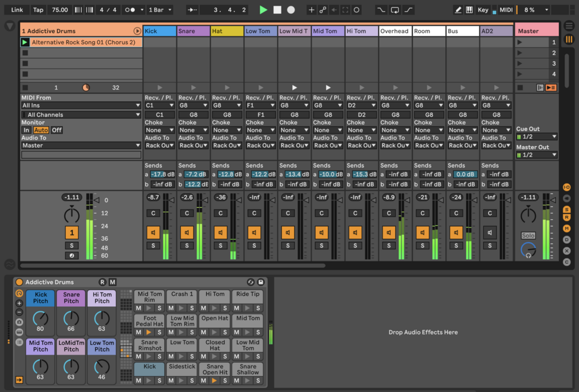This screenshot has width=579, height=392.
Task: Open Kick Receive note C1 dropdown
Action: pos(160,105)
